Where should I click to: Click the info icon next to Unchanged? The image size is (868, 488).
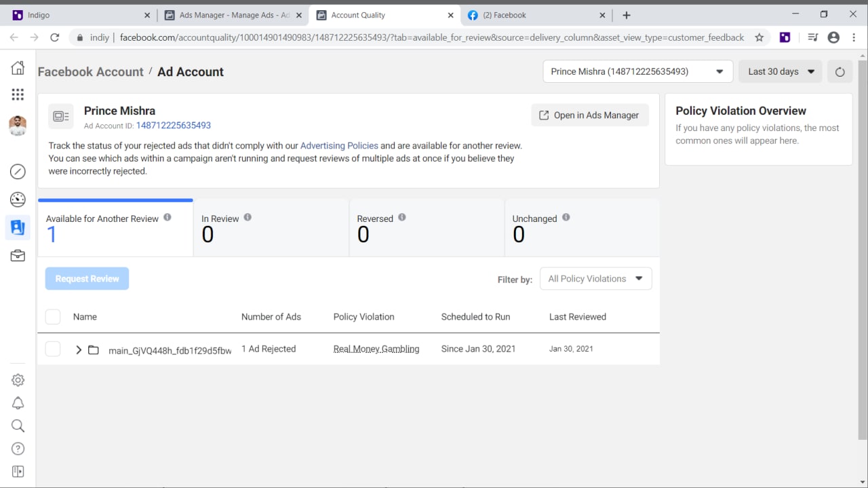(x=566, y=217)
